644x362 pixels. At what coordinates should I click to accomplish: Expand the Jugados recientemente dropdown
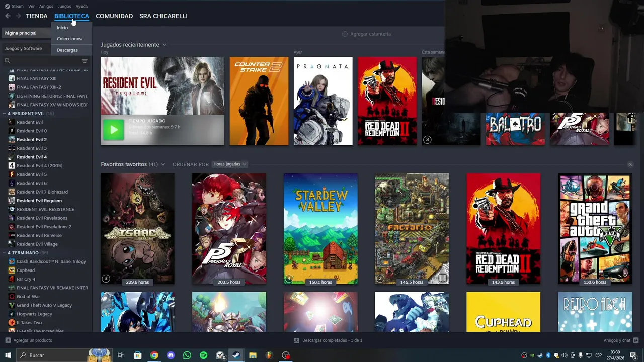[164, 45]
